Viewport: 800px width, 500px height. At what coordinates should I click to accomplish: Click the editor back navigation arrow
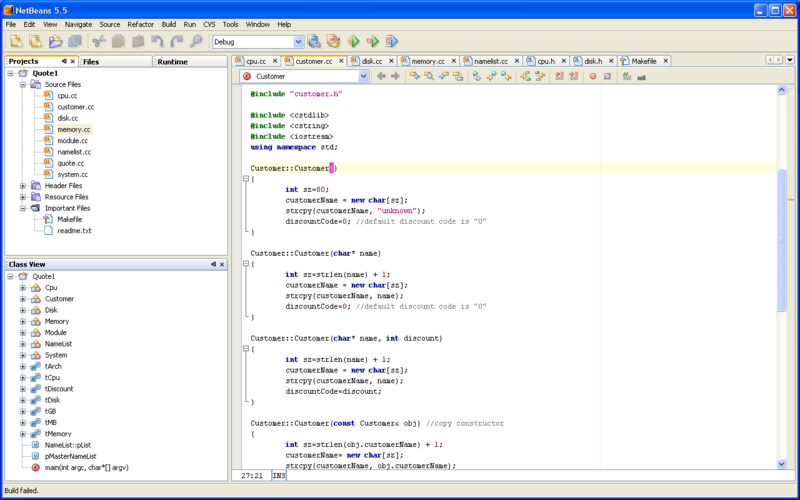tap(381, 76)
